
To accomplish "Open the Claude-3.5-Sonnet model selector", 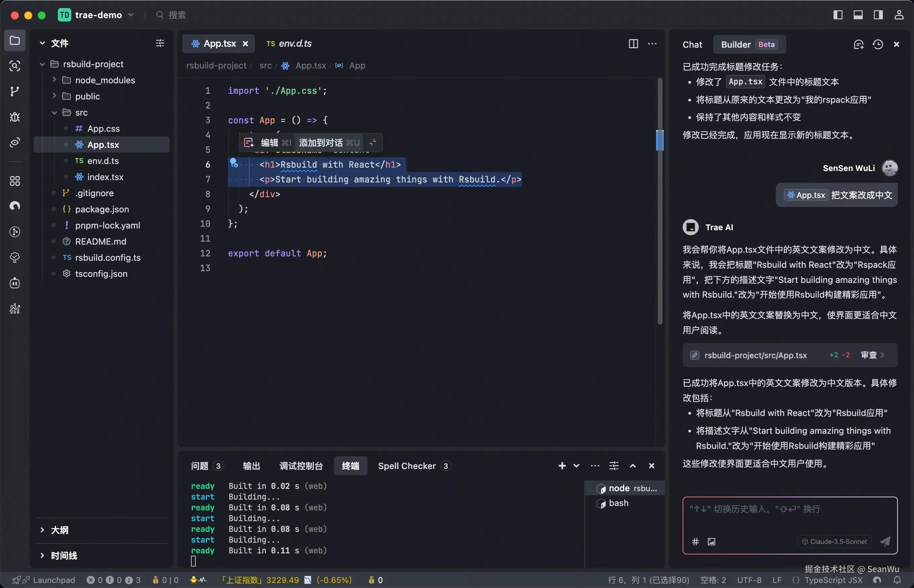I will (834, 541).
